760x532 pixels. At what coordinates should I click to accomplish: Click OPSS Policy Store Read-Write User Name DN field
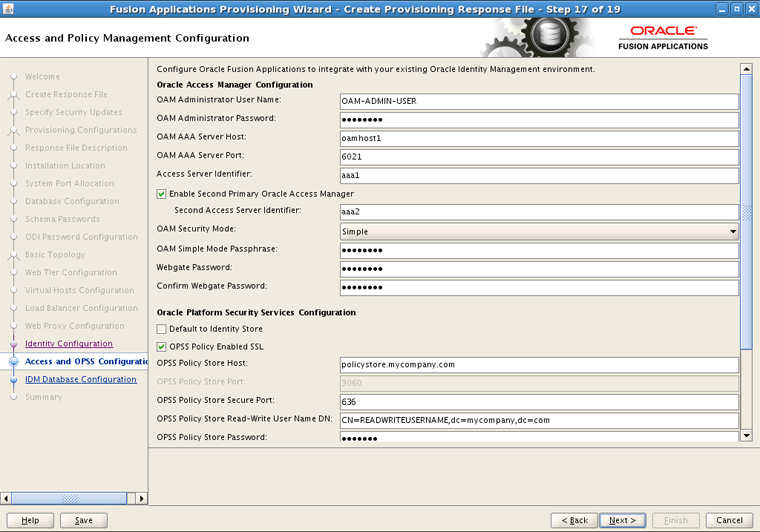[539, 420]
